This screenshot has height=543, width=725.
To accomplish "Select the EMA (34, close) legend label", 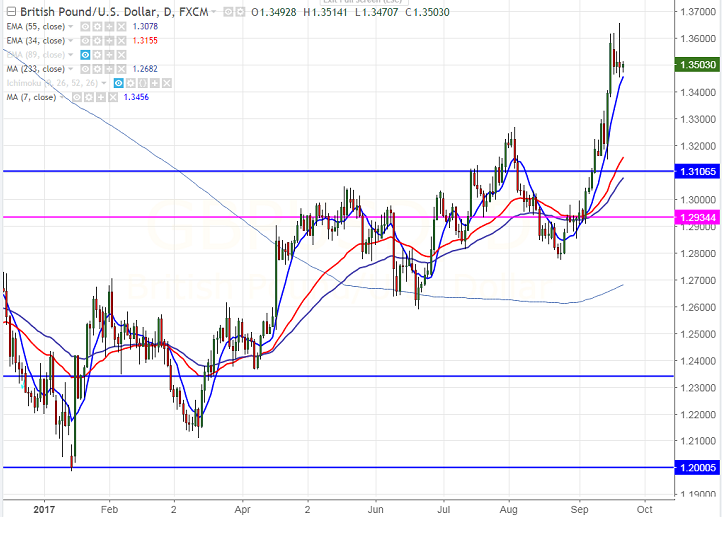I will click(36, 41).
